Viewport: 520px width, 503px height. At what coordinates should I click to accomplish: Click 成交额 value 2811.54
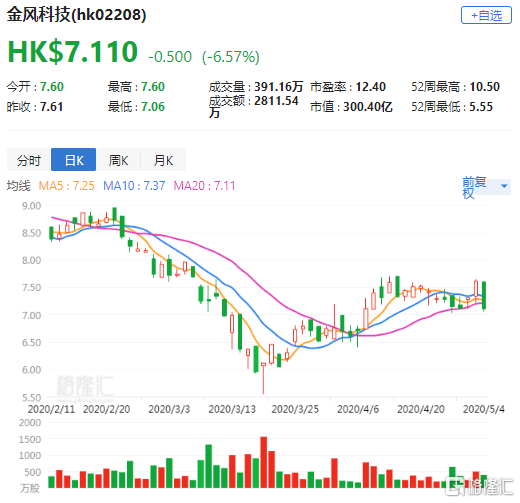[276, 101]
